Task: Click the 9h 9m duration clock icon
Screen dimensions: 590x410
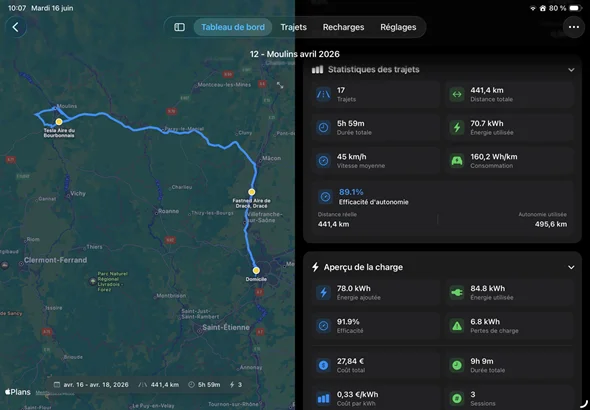Action: point(457,365)
